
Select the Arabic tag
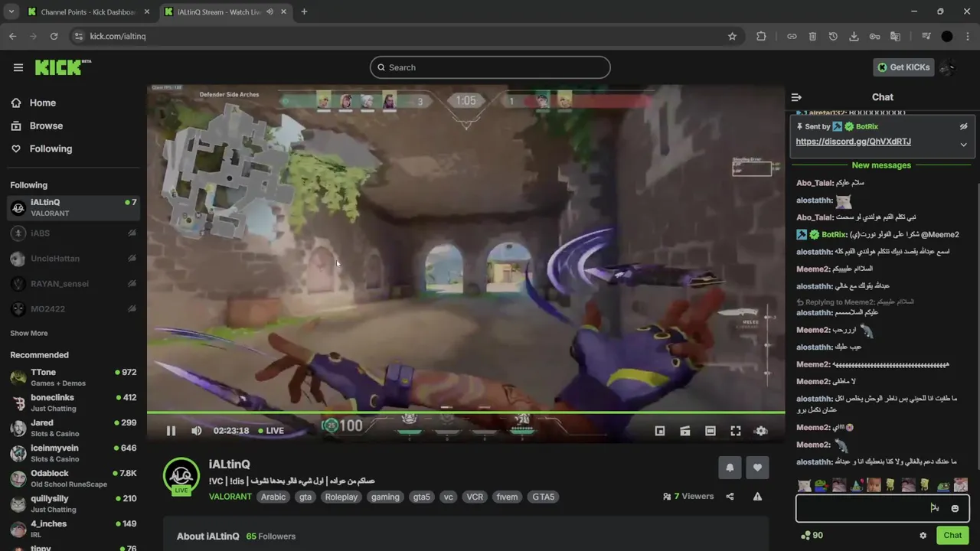273,497
